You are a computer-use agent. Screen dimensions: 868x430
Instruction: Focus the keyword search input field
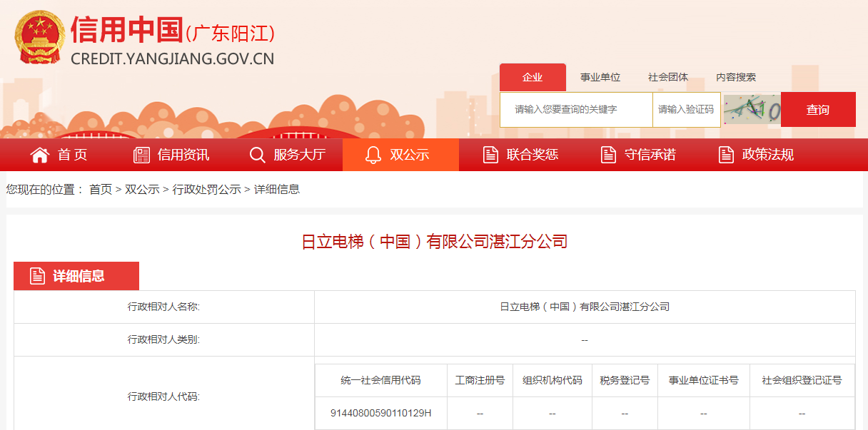click(576, 109)
